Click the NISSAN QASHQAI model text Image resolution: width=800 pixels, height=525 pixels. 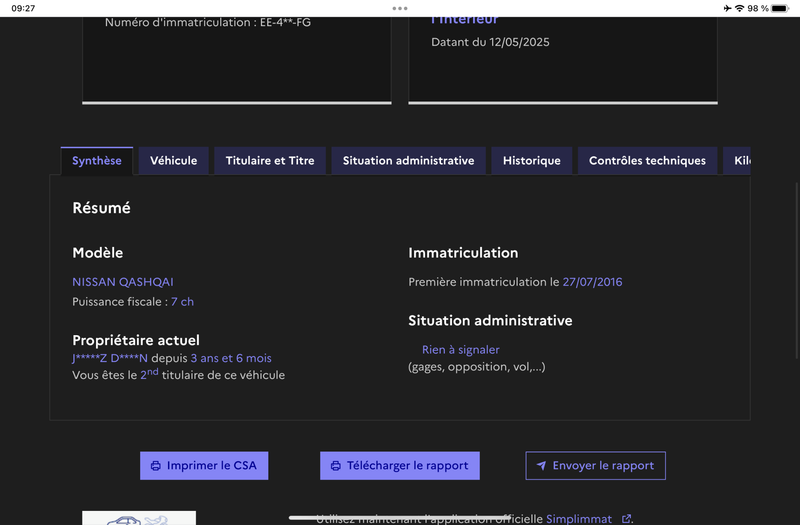point(123,282)
